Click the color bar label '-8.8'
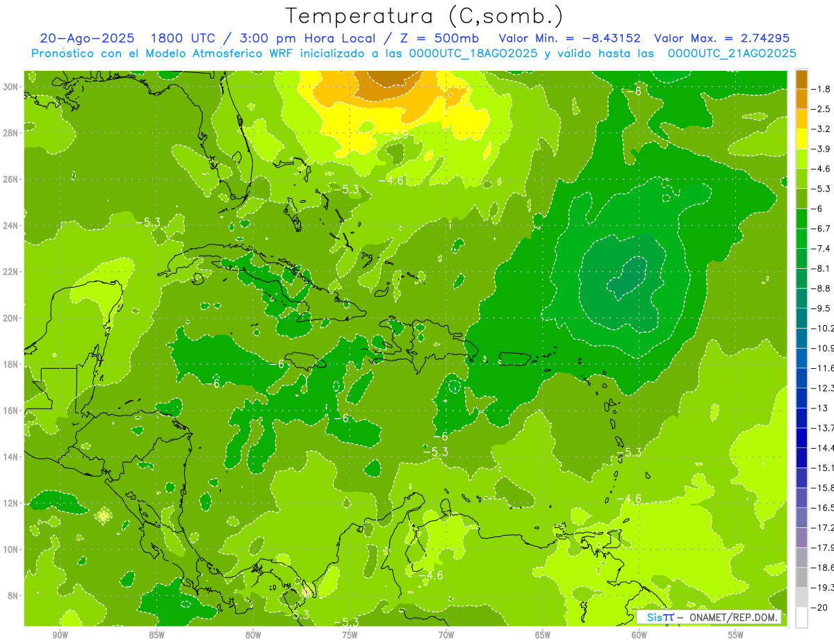834x644 pixels. (x=821, y=288)
